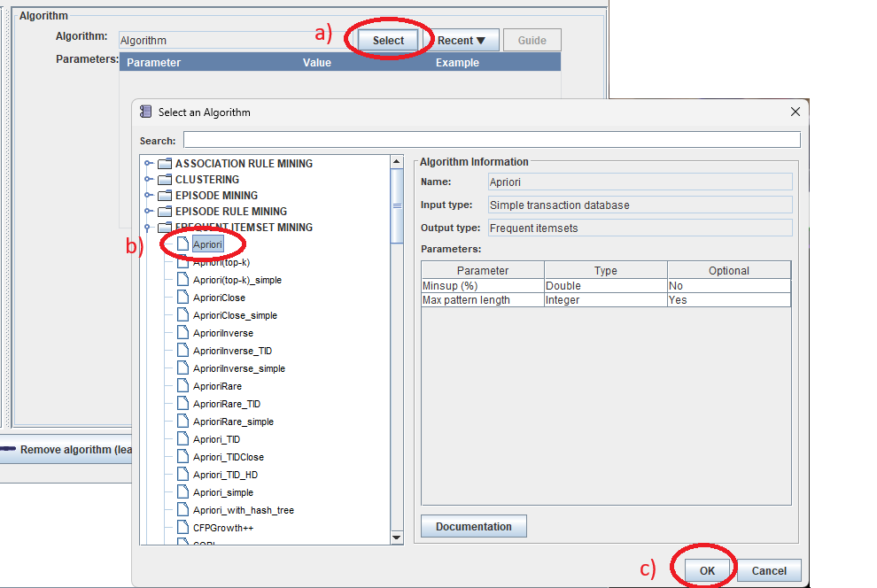Click the Remove algorithm button
The height and width of the screenshot is (588, 877).
[x=66, y=449]
